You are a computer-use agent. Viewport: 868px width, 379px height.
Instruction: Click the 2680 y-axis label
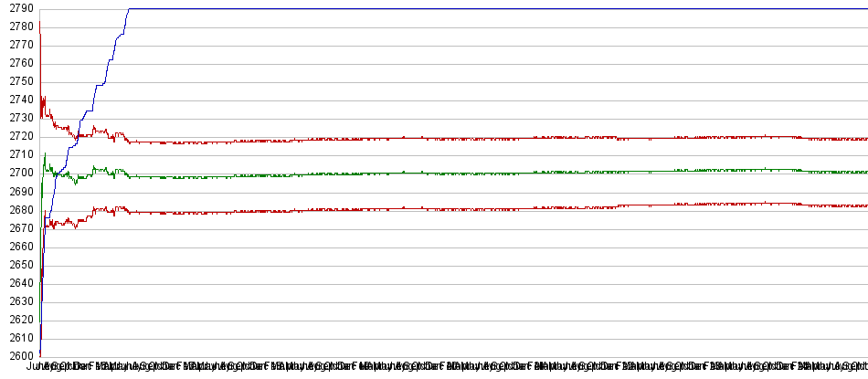click(18, 209)
